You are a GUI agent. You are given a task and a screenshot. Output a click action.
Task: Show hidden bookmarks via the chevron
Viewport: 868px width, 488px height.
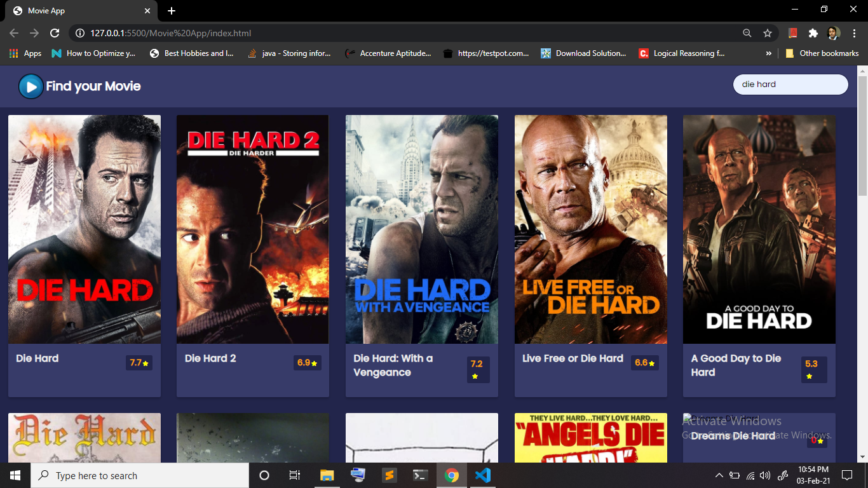[769, 53]
